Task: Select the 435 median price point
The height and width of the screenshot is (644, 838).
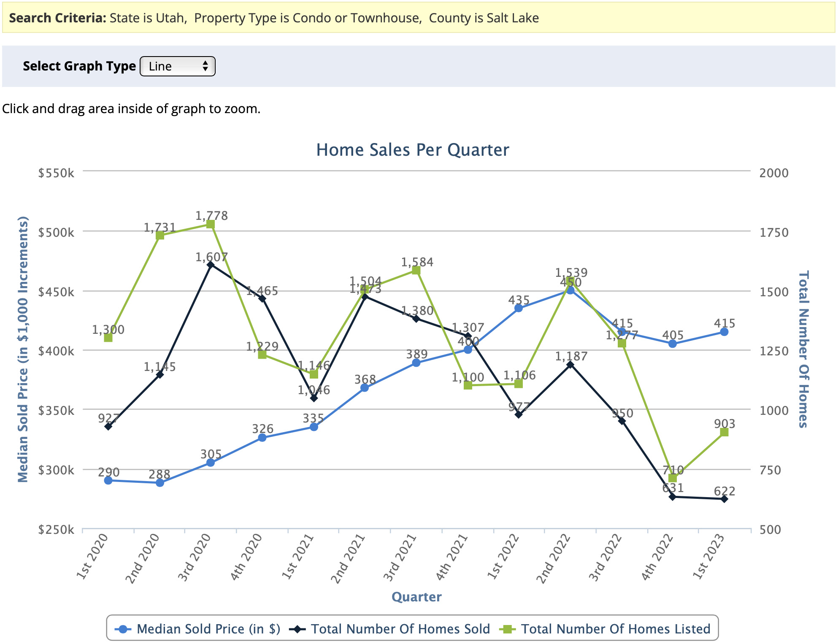Action: tap(519, 308)
